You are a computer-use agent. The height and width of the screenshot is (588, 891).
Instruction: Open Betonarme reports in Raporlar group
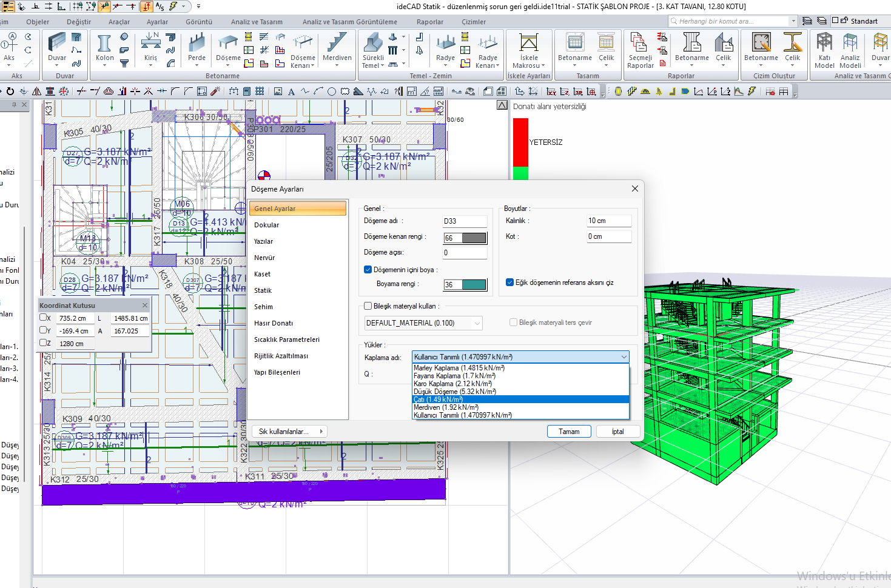[691, 48]
